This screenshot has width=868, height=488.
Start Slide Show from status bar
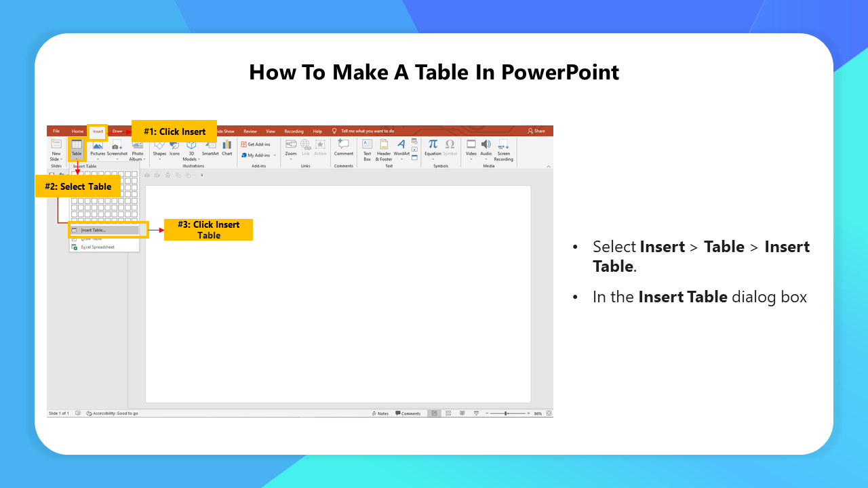[477, 413]
